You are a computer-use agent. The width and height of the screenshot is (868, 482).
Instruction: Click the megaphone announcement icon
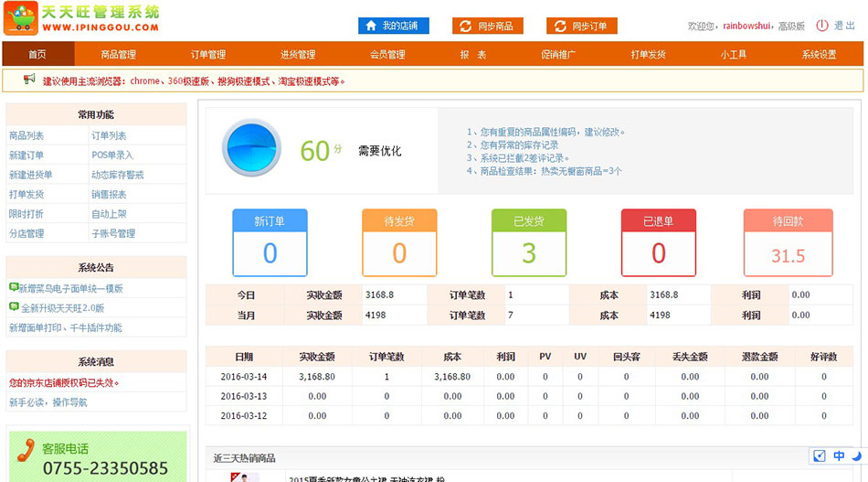[29, 80]
